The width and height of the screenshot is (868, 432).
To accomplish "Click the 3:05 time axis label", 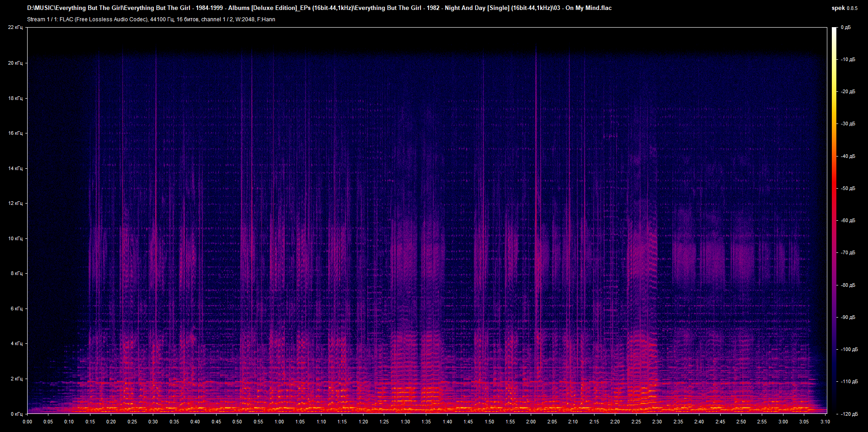I will click(x=804, y=422).
